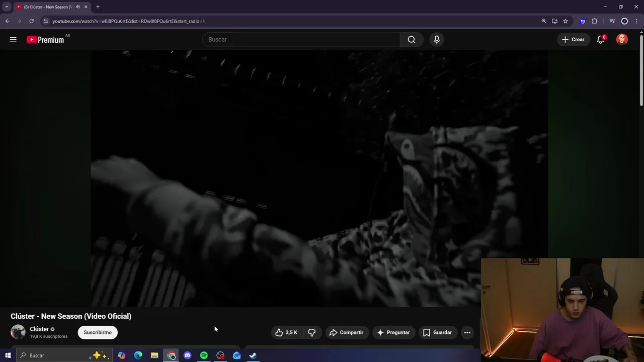Click the video title text
The width and height of the screenshot is (644, 362).
click(71, 316)
